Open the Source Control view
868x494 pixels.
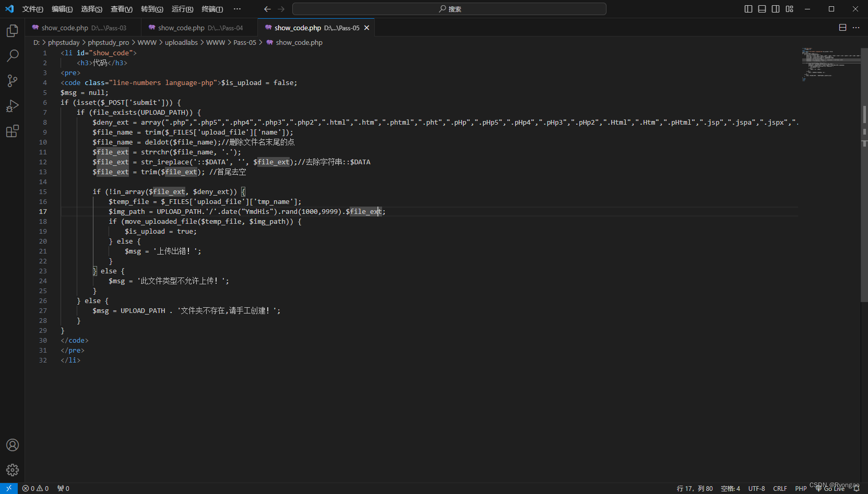(x=13, y=80)
